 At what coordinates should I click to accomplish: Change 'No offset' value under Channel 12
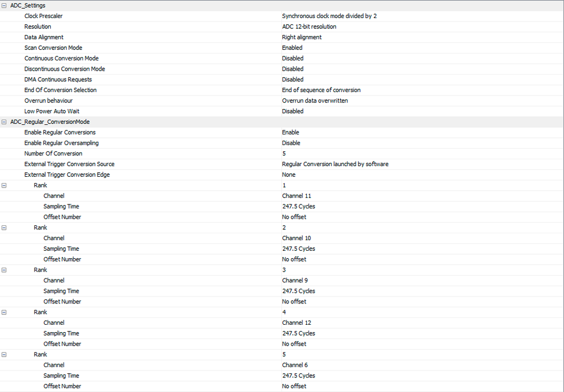pyautogui.click(x=294, y=344)
